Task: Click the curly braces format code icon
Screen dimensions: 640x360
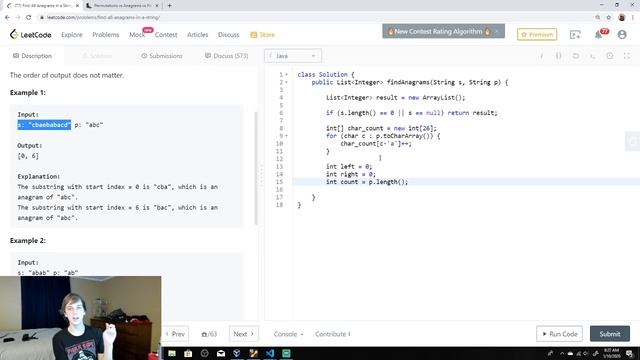Action: pyautogui.click(x=558, y=56)
